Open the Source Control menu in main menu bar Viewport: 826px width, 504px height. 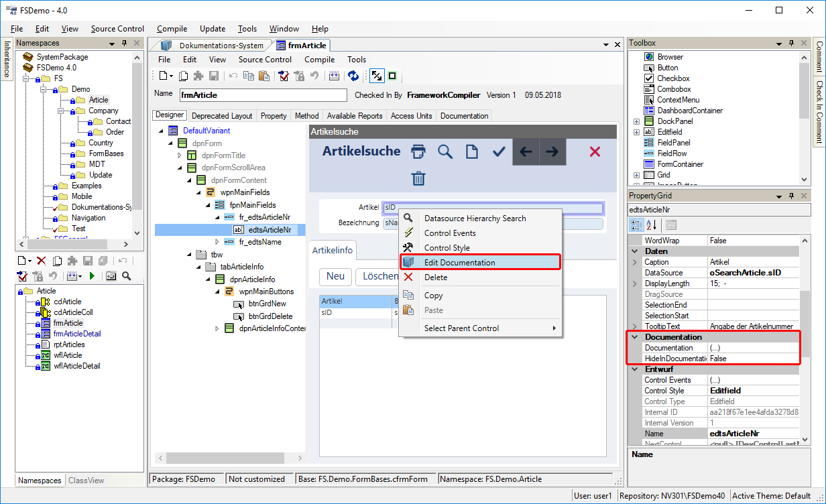(x=117, y=29)
